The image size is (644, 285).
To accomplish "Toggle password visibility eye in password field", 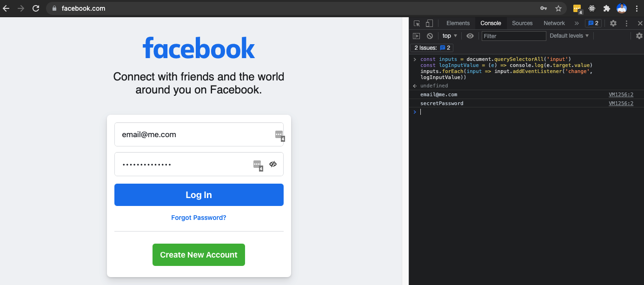I will (273, 164).
